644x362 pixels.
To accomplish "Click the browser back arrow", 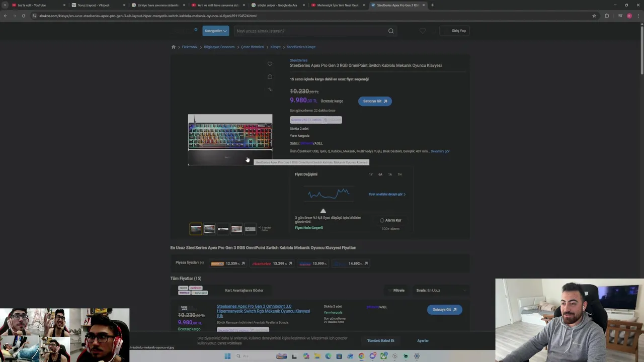I will click(6, 16).
